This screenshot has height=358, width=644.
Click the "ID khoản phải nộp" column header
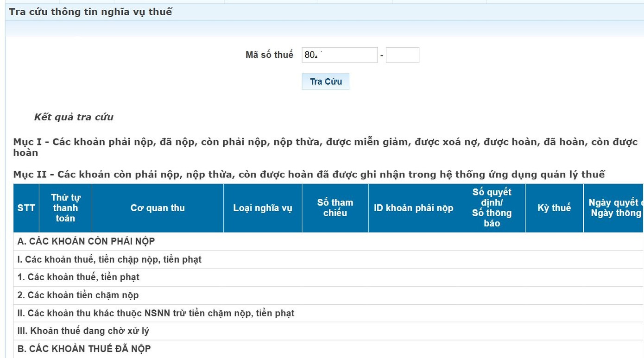tap(413, 207)
